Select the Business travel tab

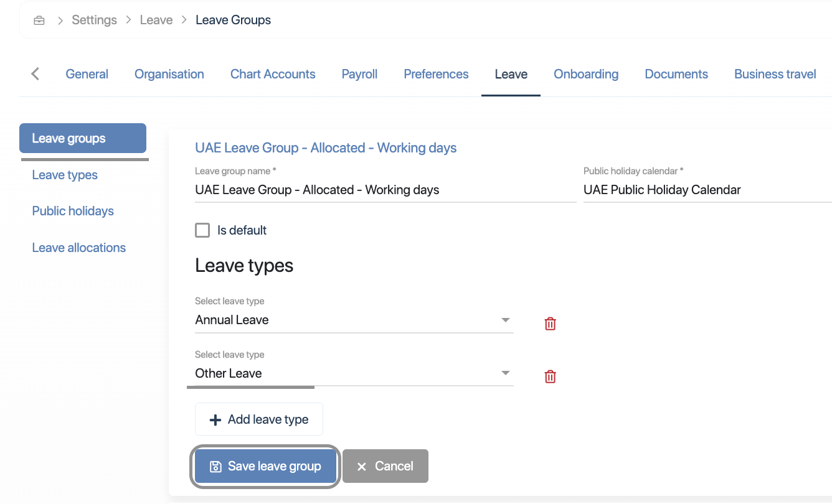click(x=775, y=74)
